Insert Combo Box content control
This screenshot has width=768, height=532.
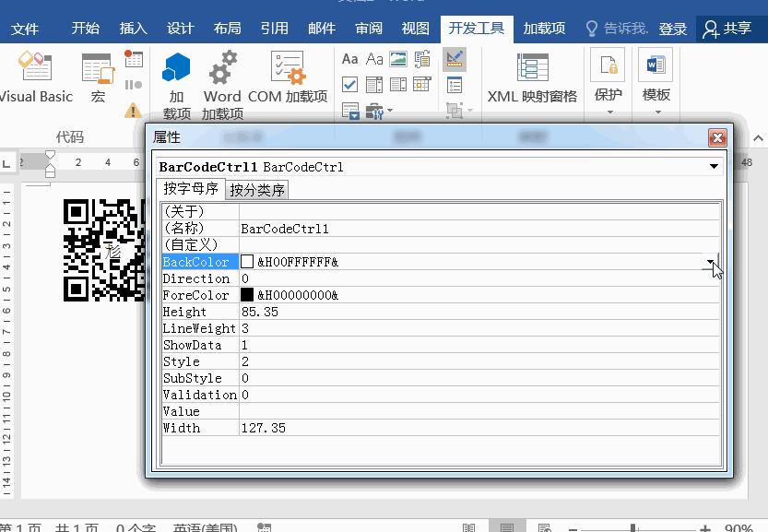[374, 84]
